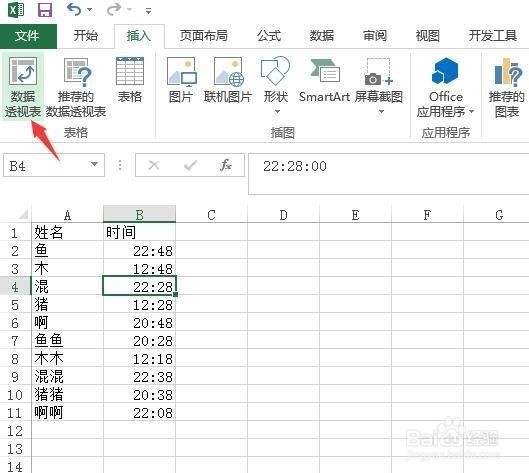This screenshot has height=473, width=529.
Task: Select the cell containing 12:18
Action: [139, 358]
